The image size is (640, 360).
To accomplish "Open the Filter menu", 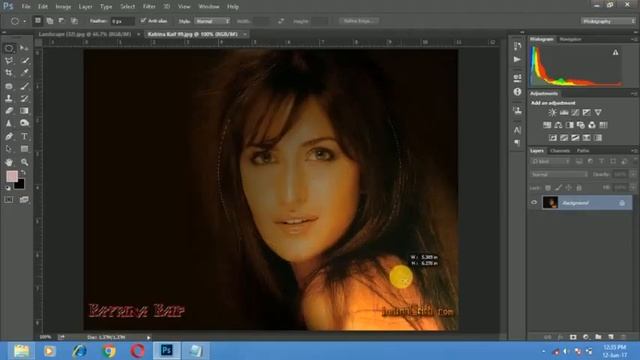I will (x=149, y=7).
